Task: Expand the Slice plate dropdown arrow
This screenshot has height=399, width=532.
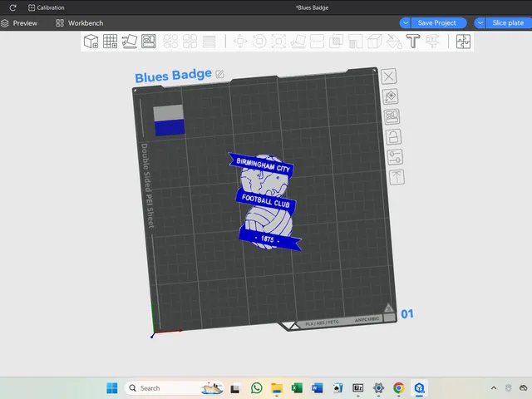Action: point(480,23)
